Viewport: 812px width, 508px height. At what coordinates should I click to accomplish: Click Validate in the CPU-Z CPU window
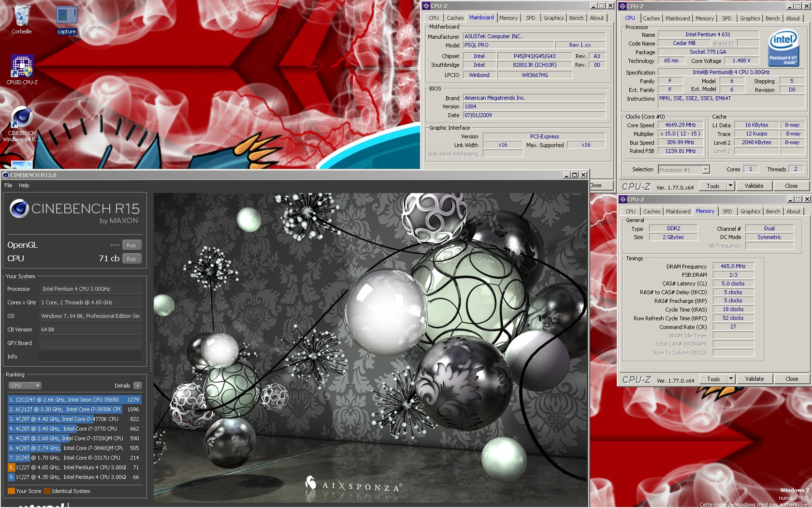pos(754,186)
